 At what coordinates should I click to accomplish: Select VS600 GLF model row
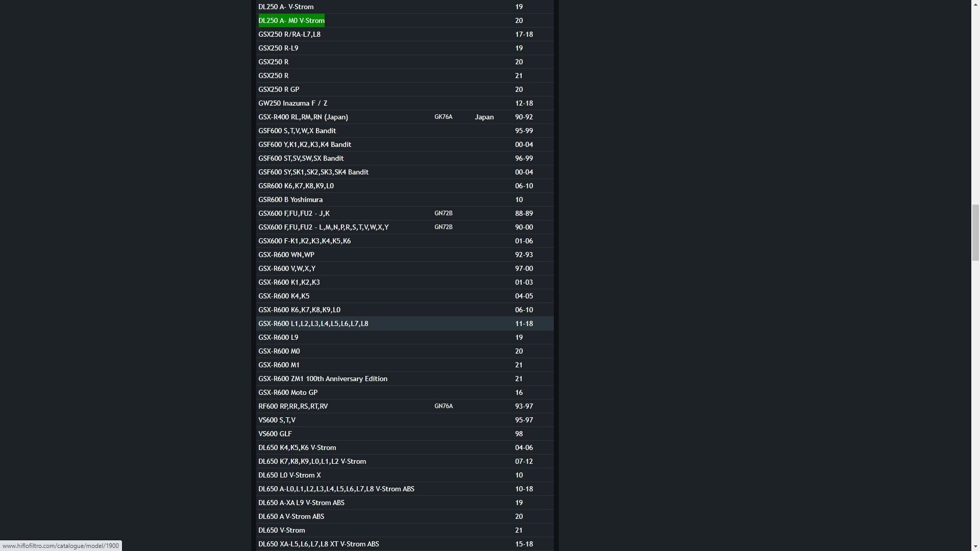(275, 434)
